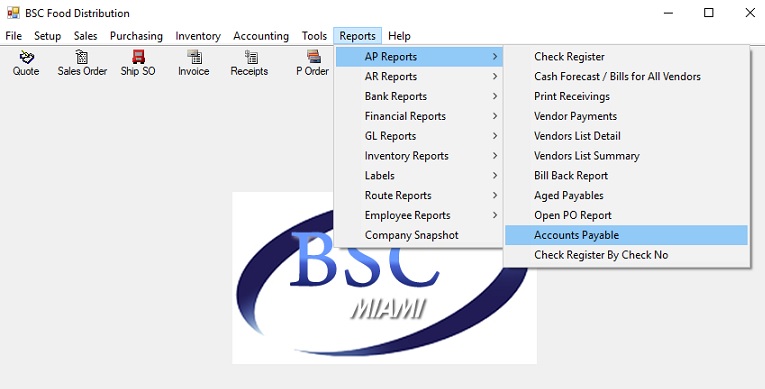Expand Financial Reports submenu
Image resolution: width=765 pixels, height=389 pixels.
click(419, 116)
